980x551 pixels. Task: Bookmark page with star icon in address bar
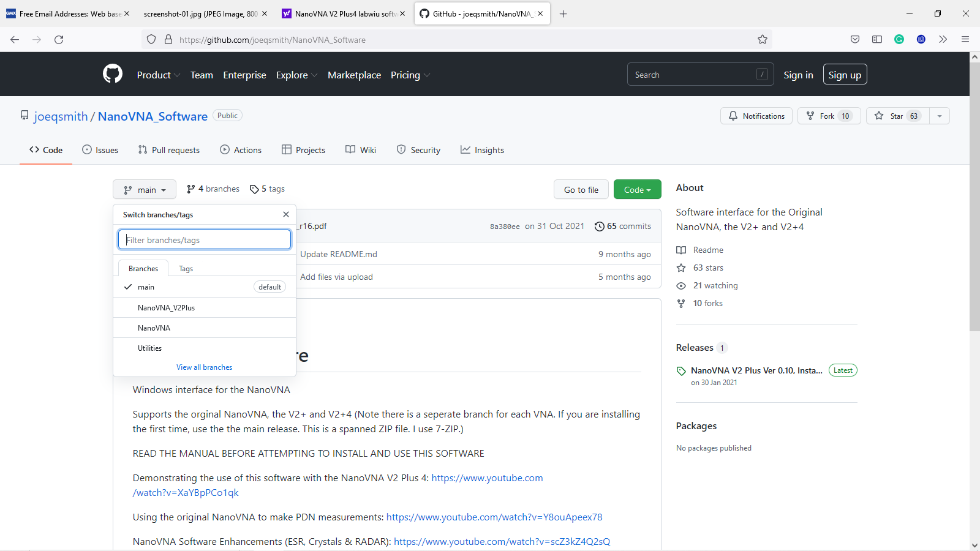click(x=763, y=40)
